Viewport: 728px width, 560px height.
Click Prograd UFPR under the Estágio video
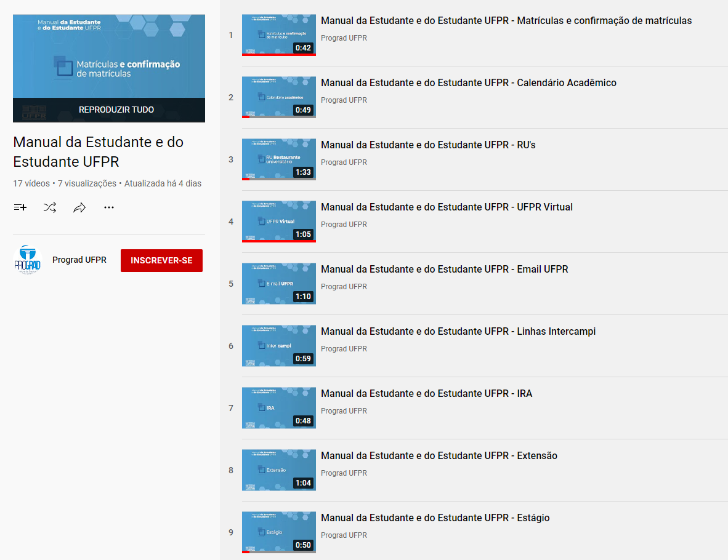point(344,535)
